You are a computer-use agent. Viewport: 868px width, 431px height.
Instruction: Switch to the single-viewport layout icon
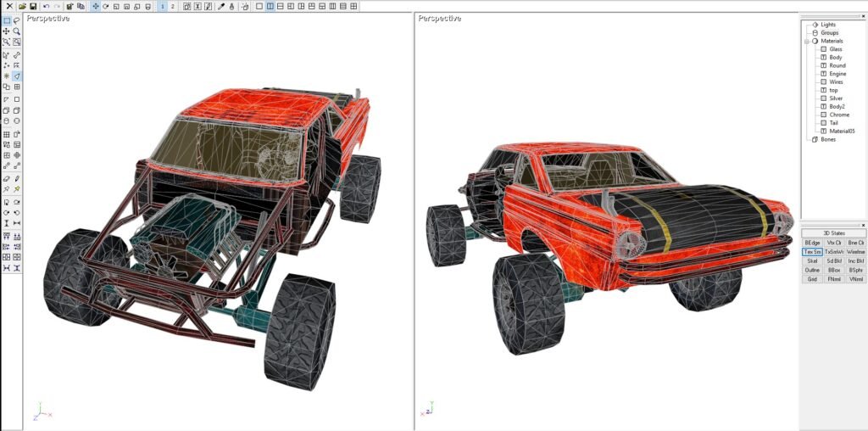tap(259, 6)
